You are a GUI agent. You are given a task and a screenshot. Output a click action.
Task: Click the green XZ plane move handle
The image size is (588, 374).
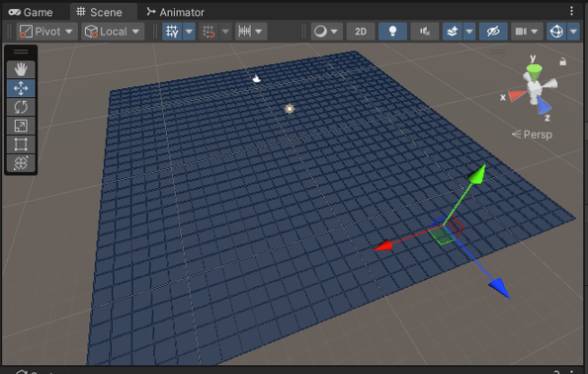[x=442, y=235]
